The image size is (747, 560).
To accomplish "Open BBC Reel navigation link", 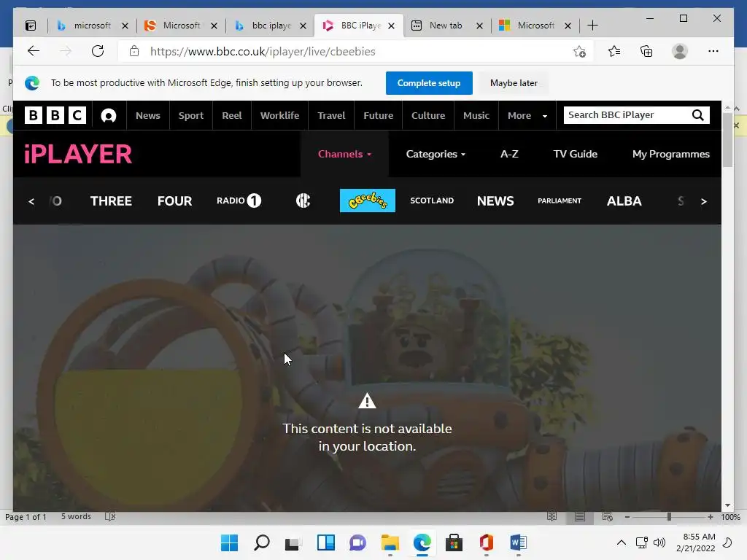I will tap(231, 115).
